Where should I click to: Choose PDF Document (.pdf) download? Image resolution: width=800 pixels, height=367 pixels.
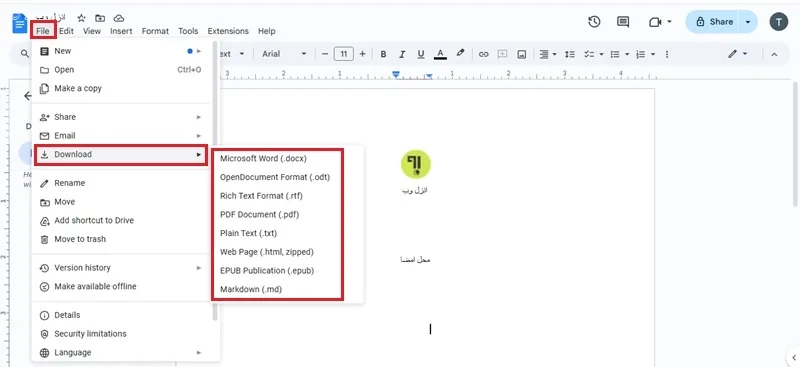tap(259, 214)
